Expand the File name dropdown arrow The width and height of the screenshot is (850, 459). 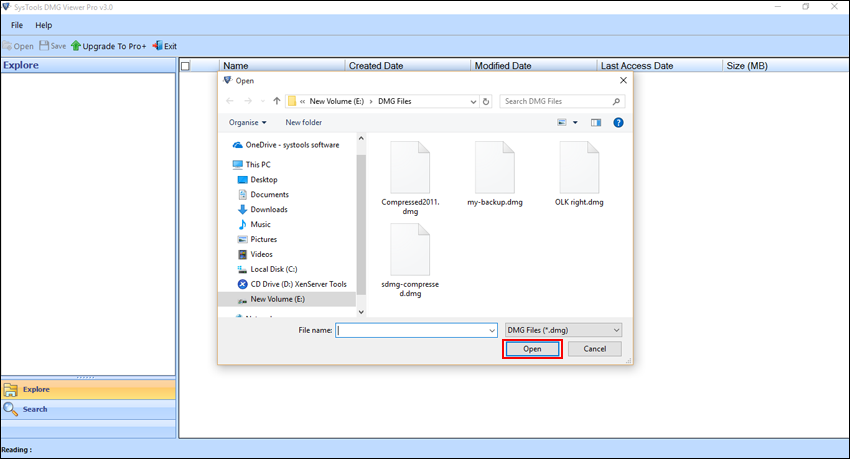point(492,330)
